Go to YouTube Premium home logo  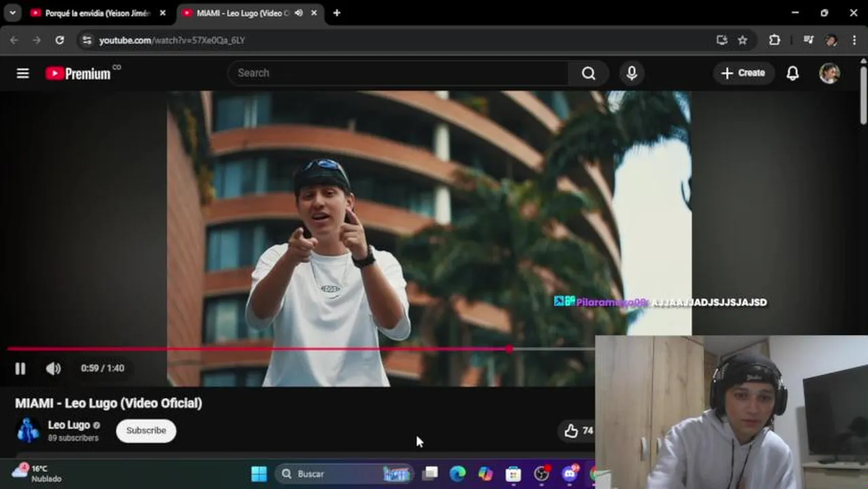[78, 73]
